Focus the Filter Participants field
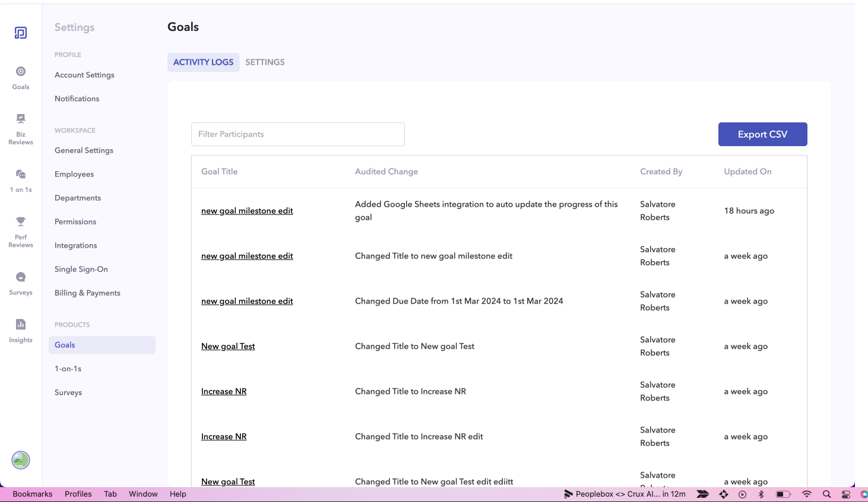 298,134
